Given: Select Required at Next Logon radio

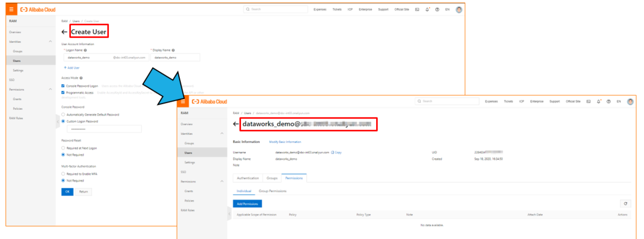Looking at the screenshot, I should point(63,148).
